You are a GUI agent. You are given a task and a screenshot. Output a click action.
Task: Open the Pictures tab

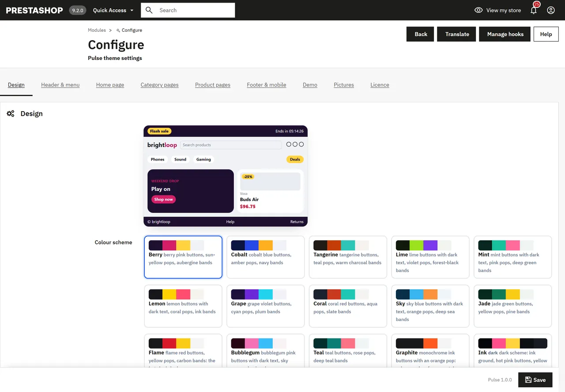[344, 85]
